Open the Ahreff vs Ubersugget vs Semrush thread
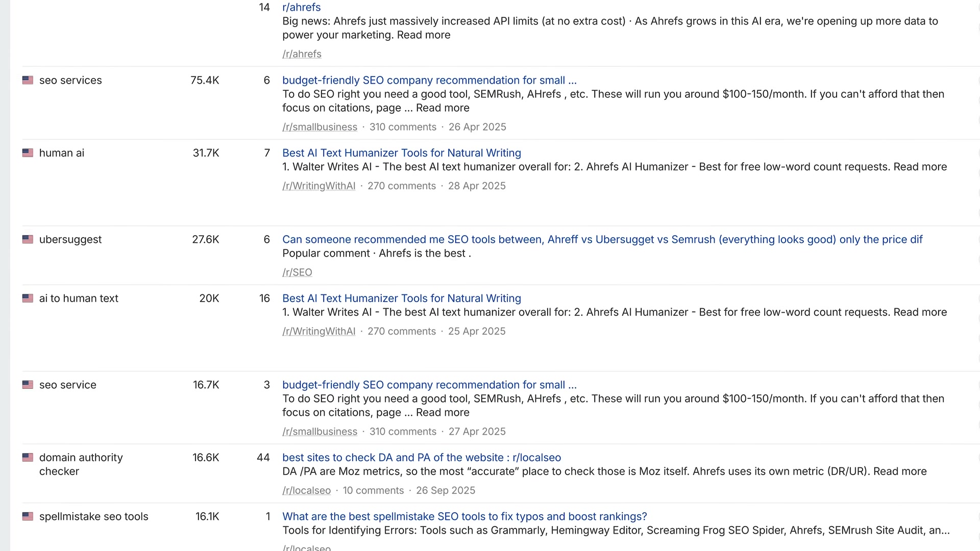 point(602,240)
